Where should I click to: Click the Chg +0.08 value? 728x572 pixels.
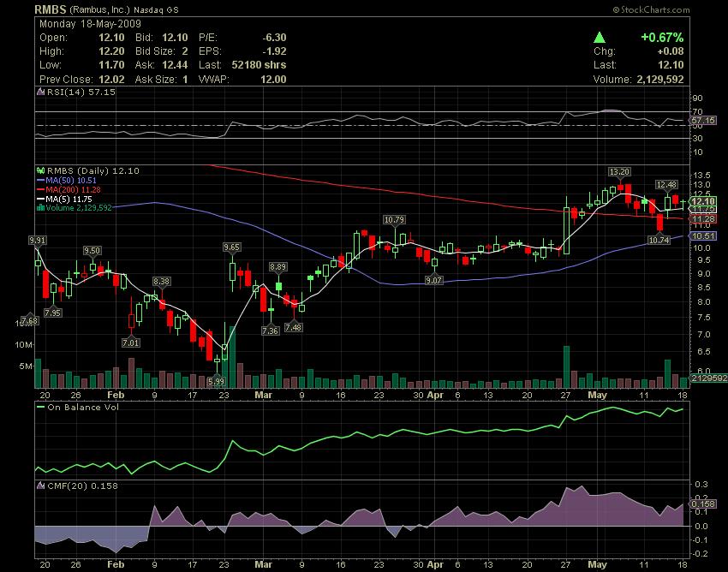(671, 51)
